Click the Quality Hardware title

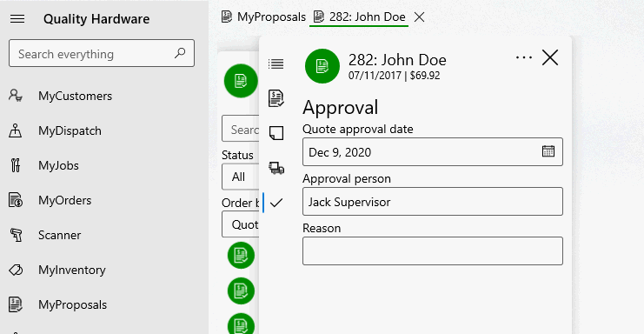click(x=96, y=19)
